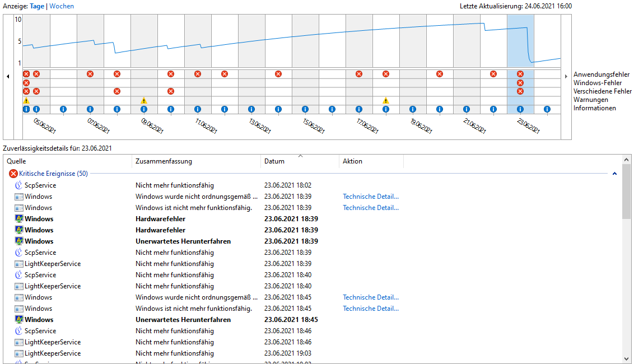Select the LightKeeperService row dated 23.06.2021 18:39
Image resolution: width=634 pixels, height=364 pixels.
tap(311, 264)
